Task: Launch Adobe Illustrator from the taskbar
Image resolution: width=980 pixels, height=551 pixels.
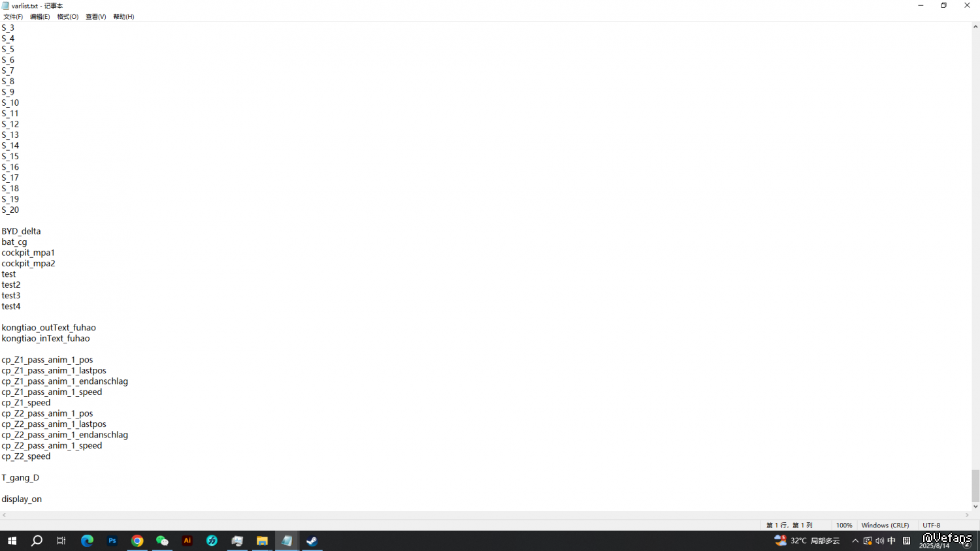Action: (188, 541)
